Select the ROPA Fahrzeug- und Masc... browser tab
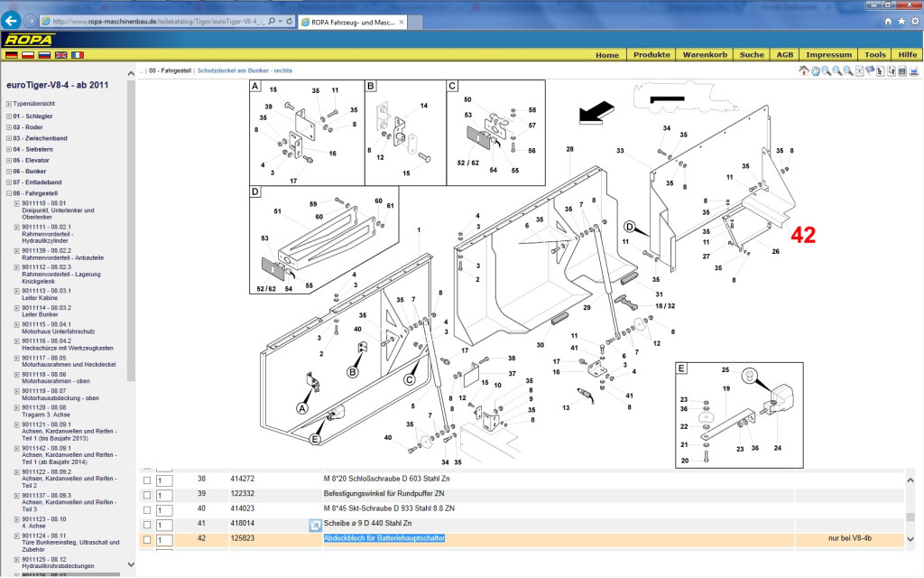 353,22
